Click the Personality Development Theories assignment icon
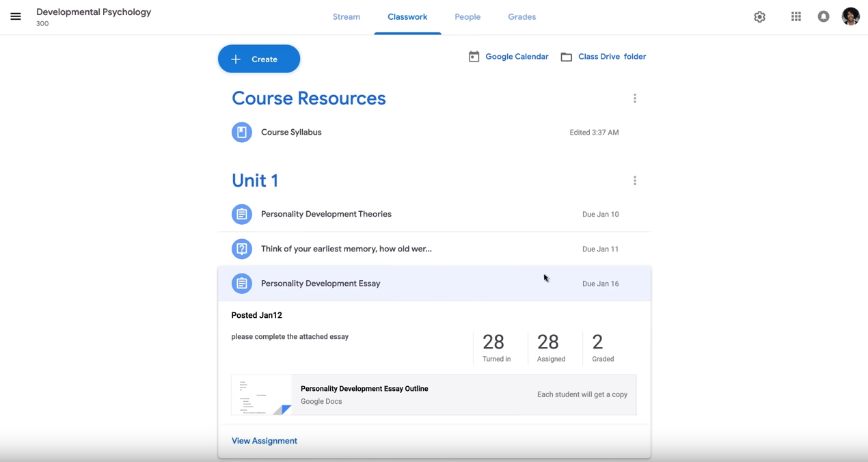868x462 pixels. (241, 214)
